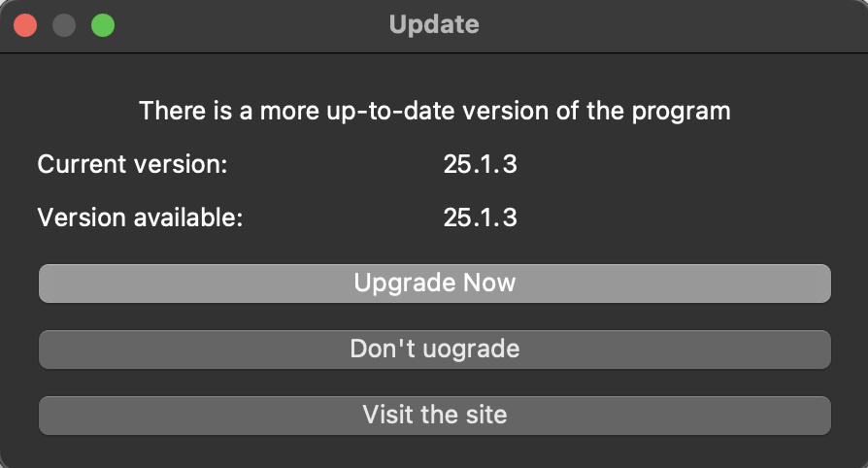
Task: Click the word "program" in the headline
Action: tap(681, 112)
